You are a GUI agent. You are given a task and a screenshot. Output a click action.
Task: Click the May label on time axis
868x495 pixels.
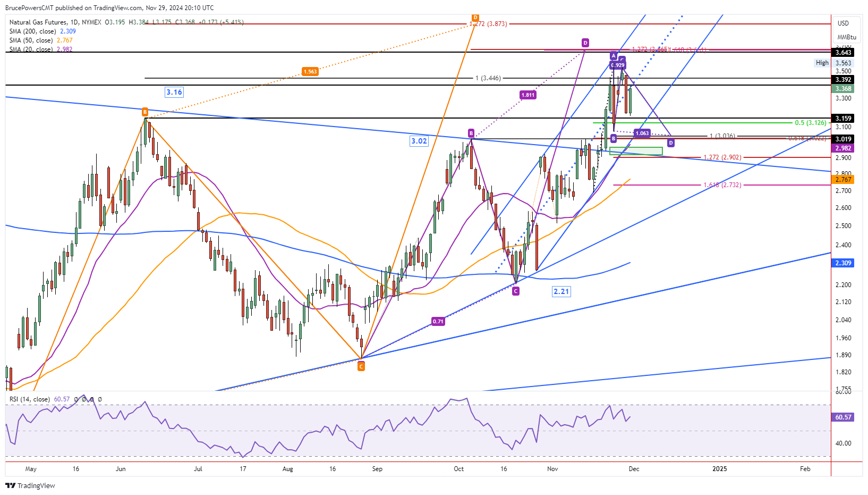(x=31, y=469)
